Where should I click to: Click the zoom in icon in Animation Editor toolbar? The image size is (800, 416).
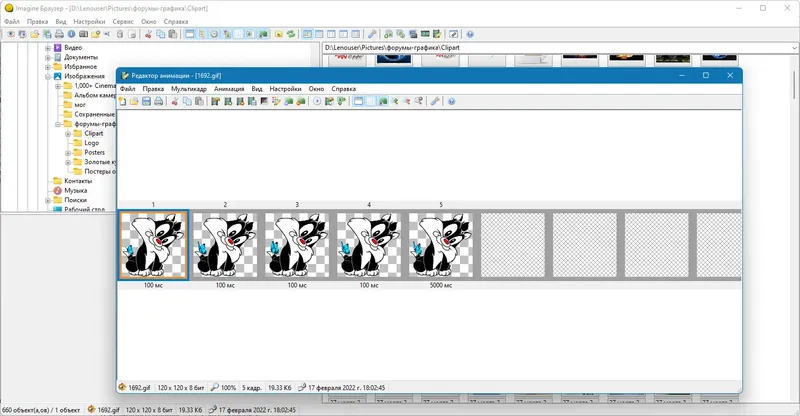tap(395, 102)
